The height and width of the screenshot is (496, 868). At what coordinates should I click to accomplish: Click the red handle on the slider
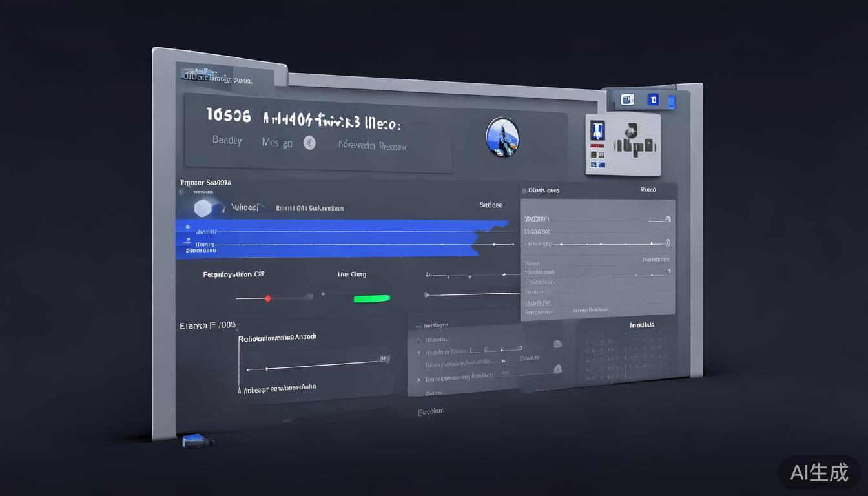tap(267, 298)
